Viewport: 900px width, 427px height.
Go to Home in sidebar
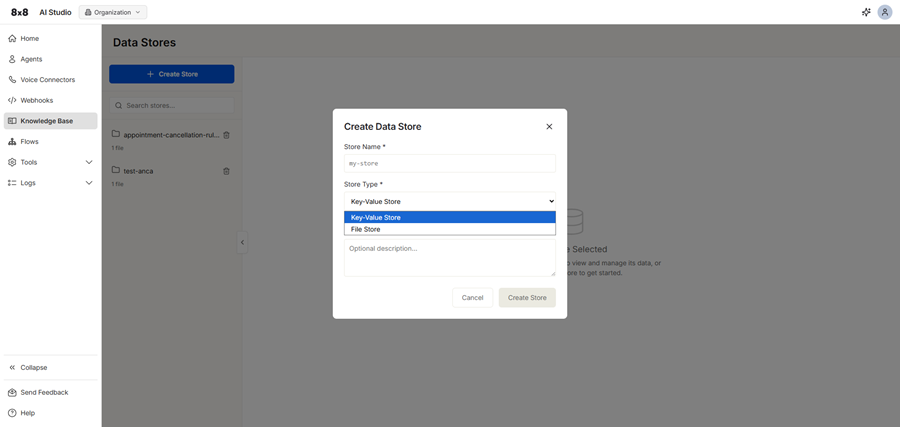(x=51, y=38)
